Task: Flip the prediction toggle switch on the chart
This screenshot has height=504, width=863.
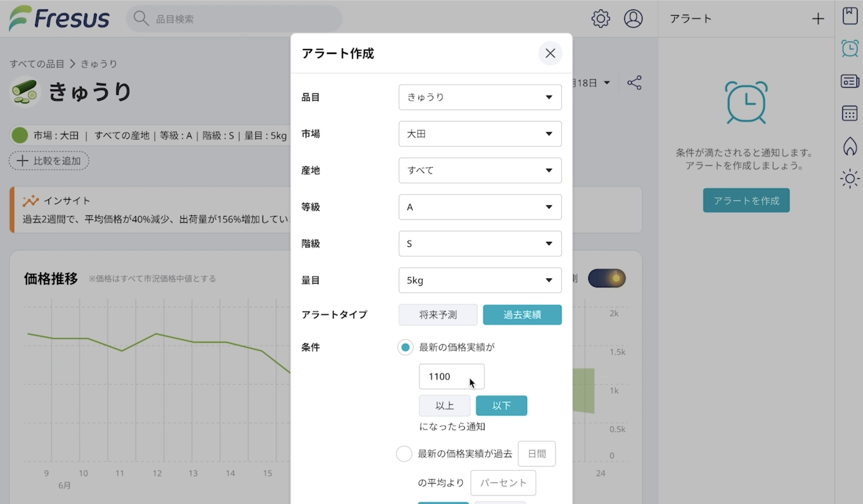Action: (x=607, y=278)
